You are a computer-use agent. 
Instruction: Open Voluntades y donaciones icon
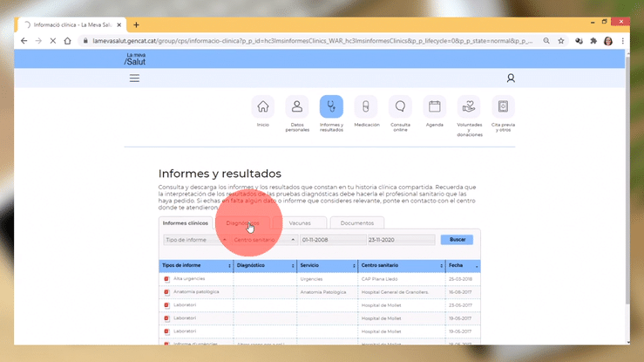pyautogui.click(x=469, y=107)
